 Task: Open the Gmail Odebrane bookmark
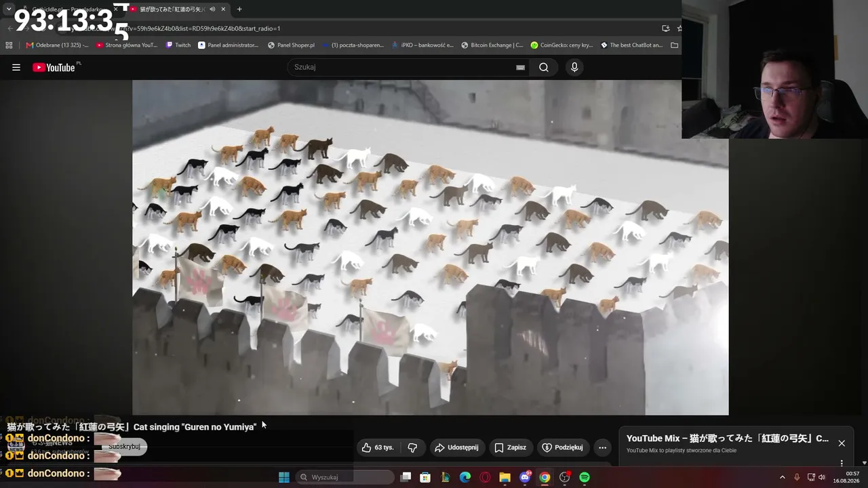[58, 45]
